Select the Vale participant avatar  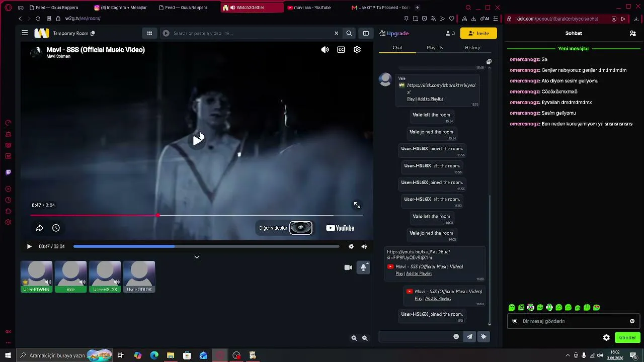tap(70, 277)
